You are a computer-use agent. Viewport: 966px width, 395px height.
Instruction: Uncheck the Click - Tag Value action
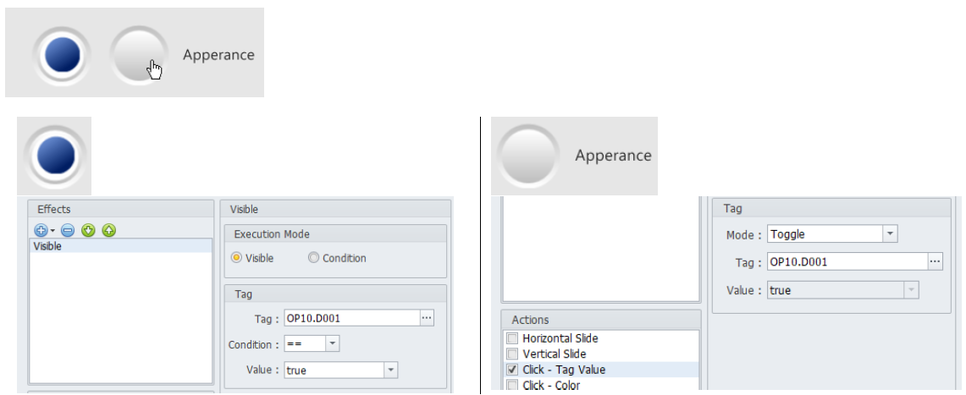511,370
